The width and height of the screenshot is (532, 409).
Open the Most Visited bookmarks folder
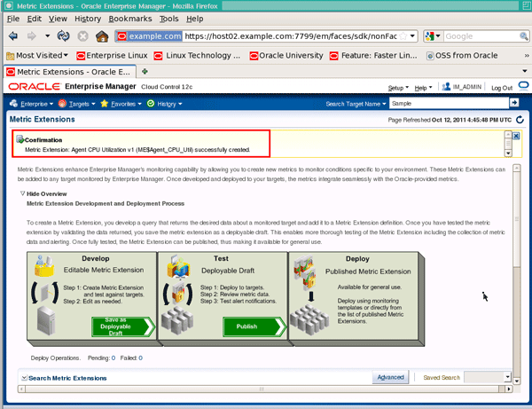pyautogui.click(x=37, y=55)
